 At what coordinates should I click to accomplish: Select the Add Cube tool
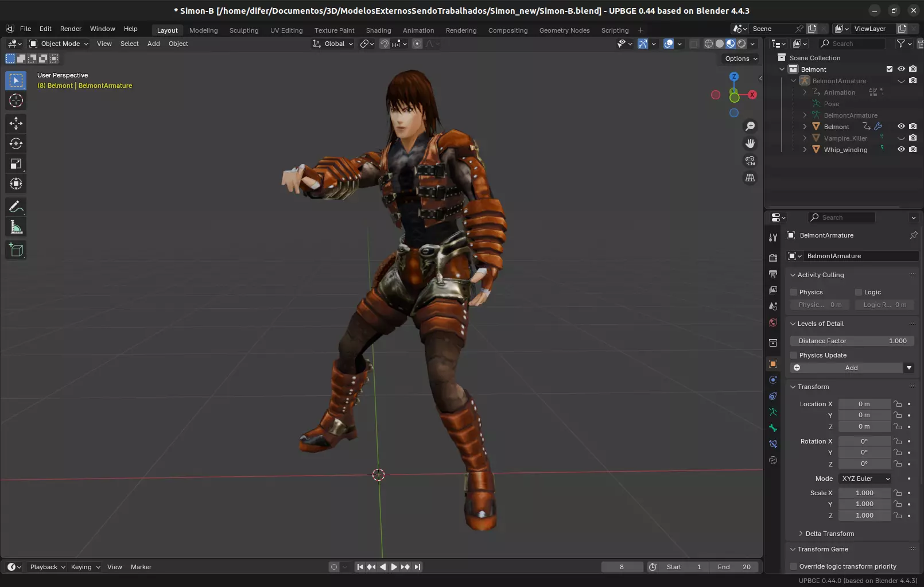click(16, 250)
